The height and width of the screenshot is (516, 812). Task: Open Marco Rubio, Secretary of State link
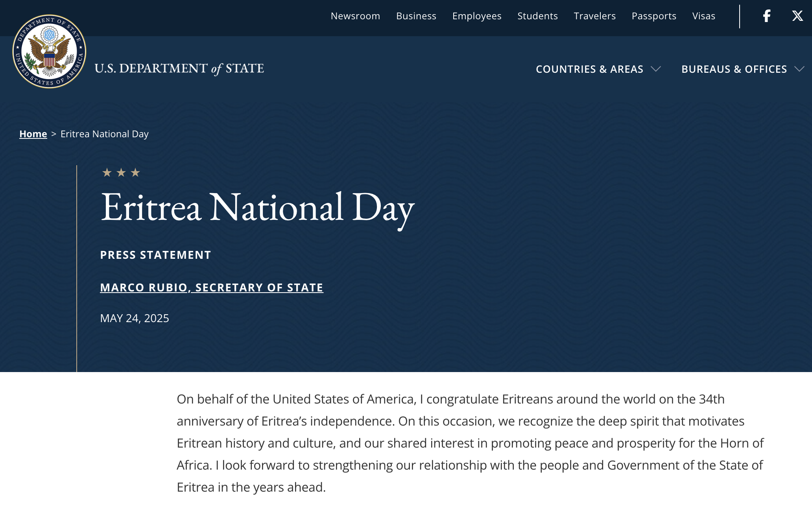click(212, 287)
